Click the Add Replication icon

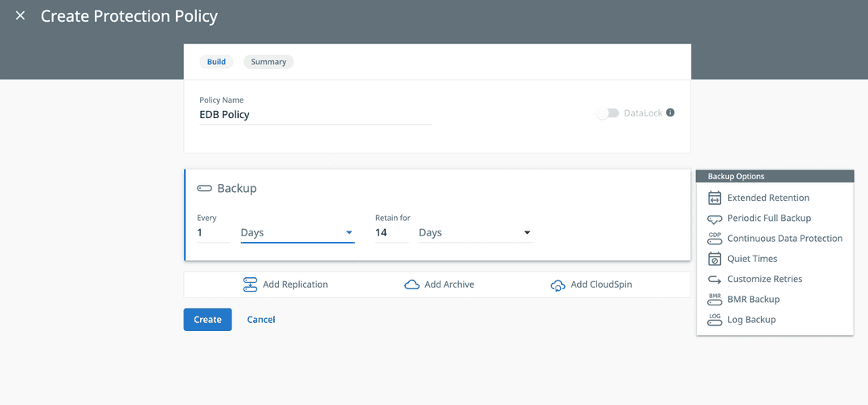coord(250,284)
